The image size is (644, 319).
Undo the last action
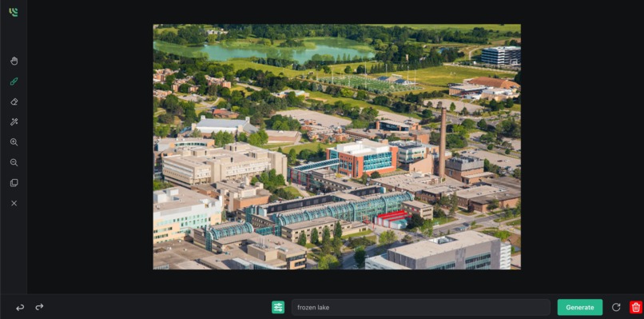[x=20, y=307]
